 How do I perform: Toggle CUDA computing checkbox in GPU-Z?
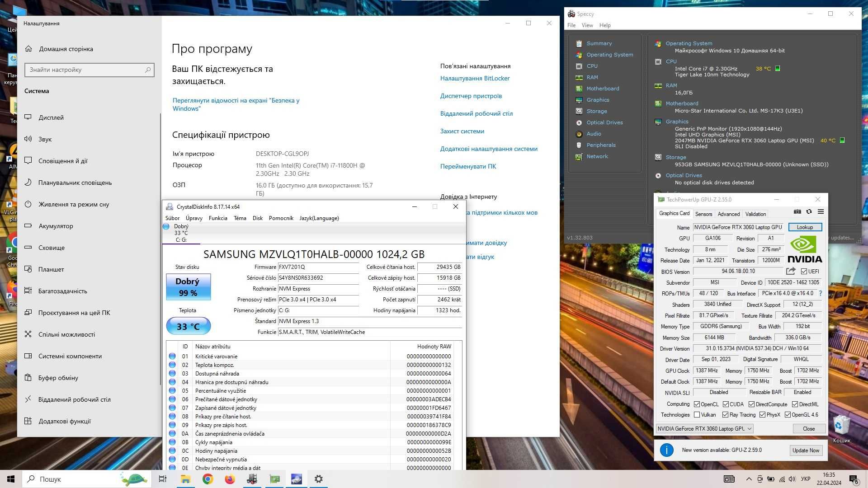click(724, 404)
